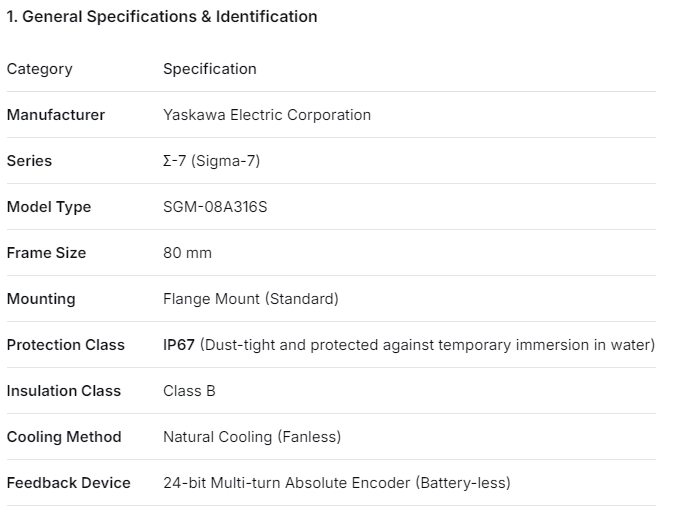
Task: Click the "80 mm" frame size value
Action: click(x=188, y=253)
